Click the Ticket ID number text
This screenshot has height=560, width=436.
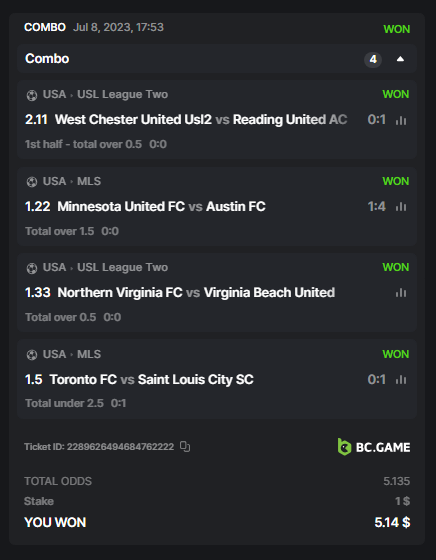120,447
